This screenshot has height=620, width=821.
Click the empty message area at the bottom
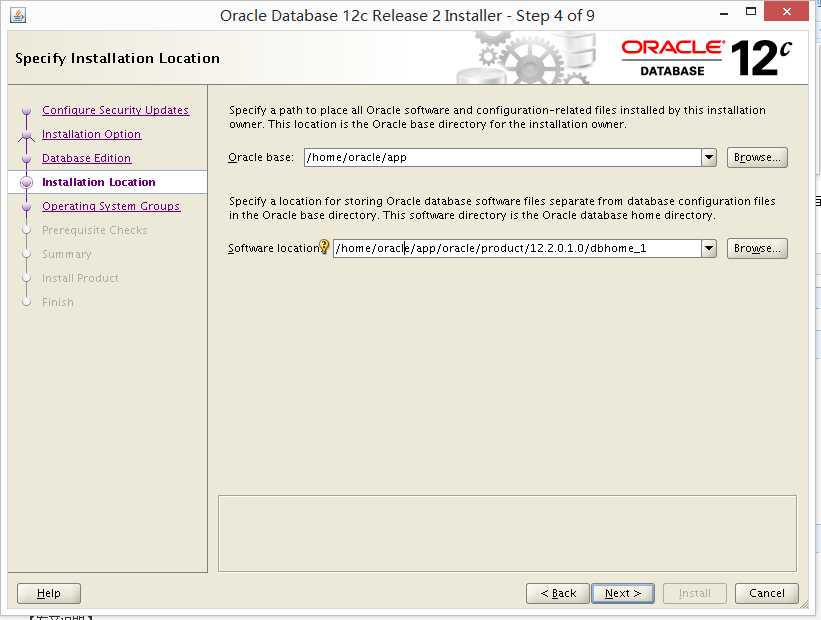tap(507, 533)
